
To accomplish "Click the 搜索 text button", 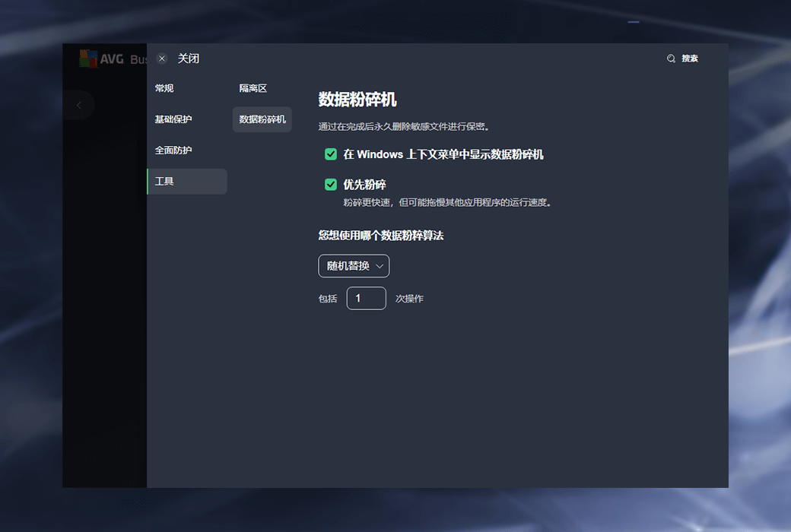I will [690, 59].
